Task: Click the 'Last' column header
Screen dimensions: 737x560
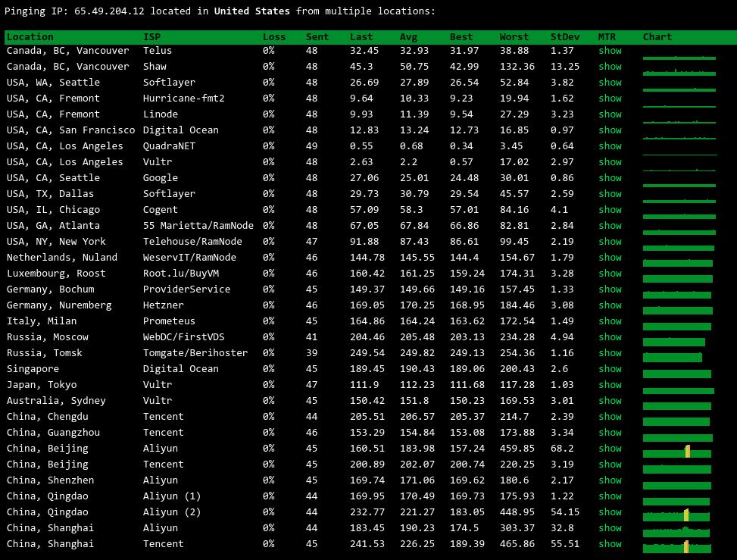Action: [361, 37]
